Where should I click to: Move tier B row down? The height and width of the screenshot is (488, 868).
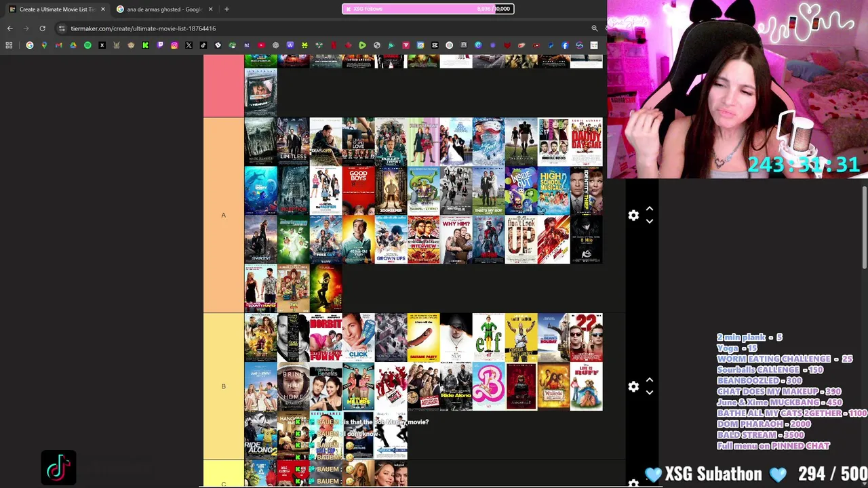pyautogui.click(x=650, y=392)
